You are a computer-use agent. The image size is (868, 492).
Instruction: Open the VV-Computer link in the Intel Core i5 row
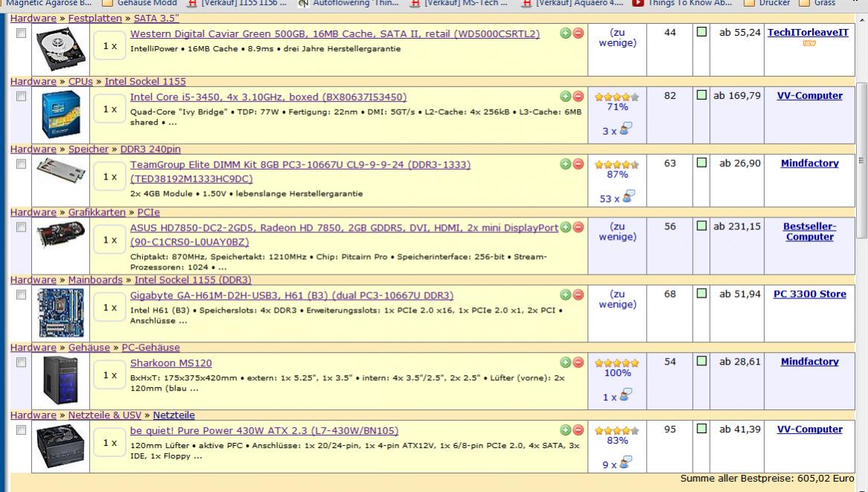(x=809, y=96)
